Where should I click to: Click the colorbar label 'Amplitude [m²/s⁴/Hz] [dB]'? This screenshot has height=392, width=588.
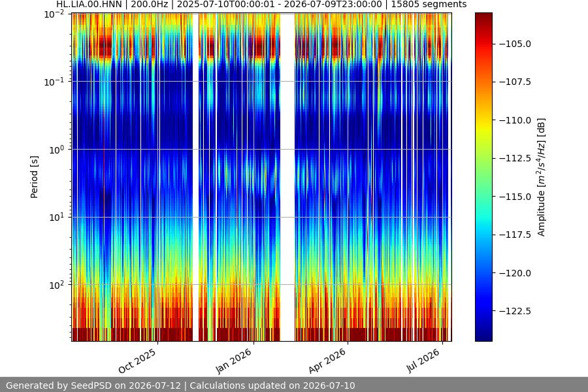click(x=541, y=177)
